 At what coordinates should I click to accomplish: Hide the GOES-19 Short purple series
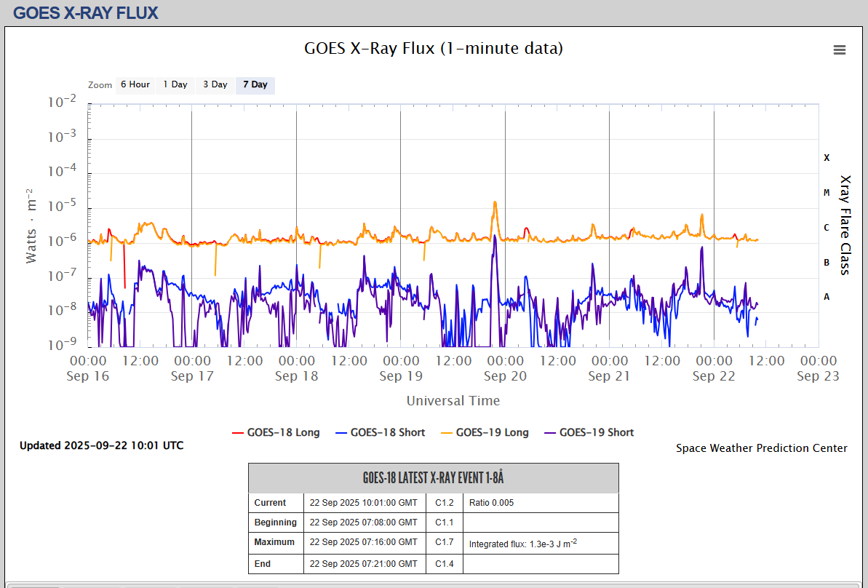pyautogui.click(x=589, y=432)
